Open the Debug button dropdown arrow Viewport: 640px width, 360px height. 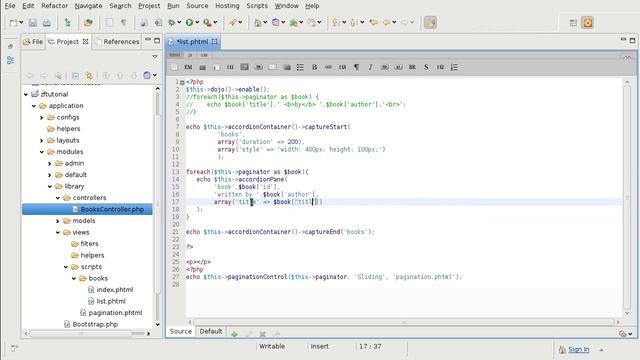(179, 23)
